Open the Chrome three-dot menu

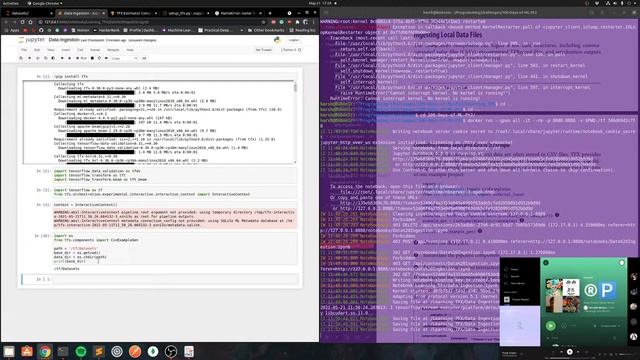tap(313, 22)
